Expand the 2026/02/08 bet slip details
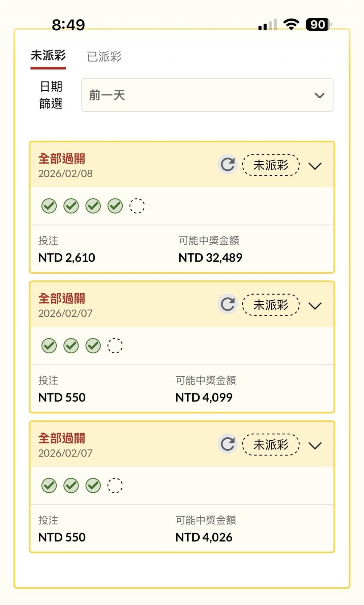The image size is (364, 605). point(315,166)
